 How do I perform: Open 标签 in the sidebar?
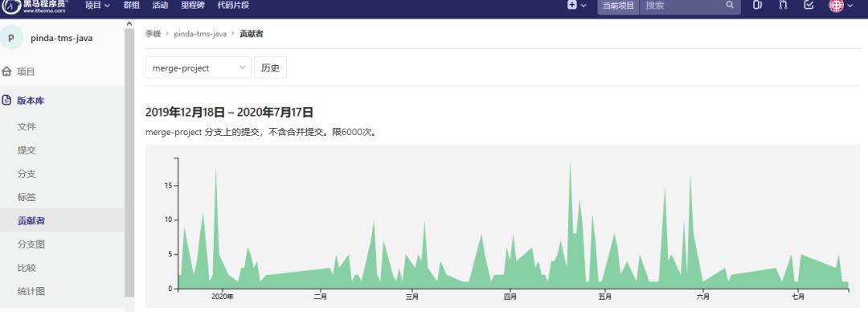coord(27,197)
